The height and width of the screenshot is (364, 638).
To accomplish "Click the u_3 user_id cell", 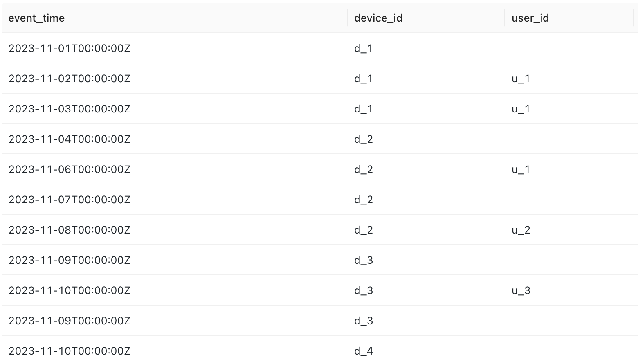I will (521, 290).
